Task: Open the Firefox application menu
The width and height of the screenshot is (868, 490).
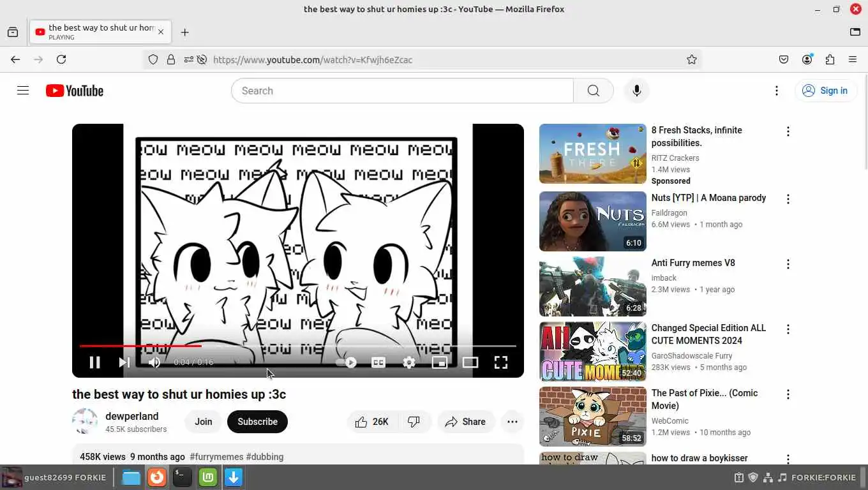Action: 853,59
